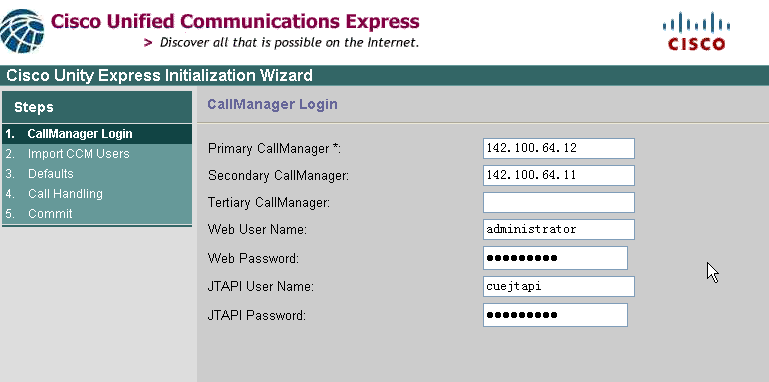The width and height of the screenshot is (769, 382).
Task: Click the 'Secondary CallManager:' label
Action: coord(278,176)
